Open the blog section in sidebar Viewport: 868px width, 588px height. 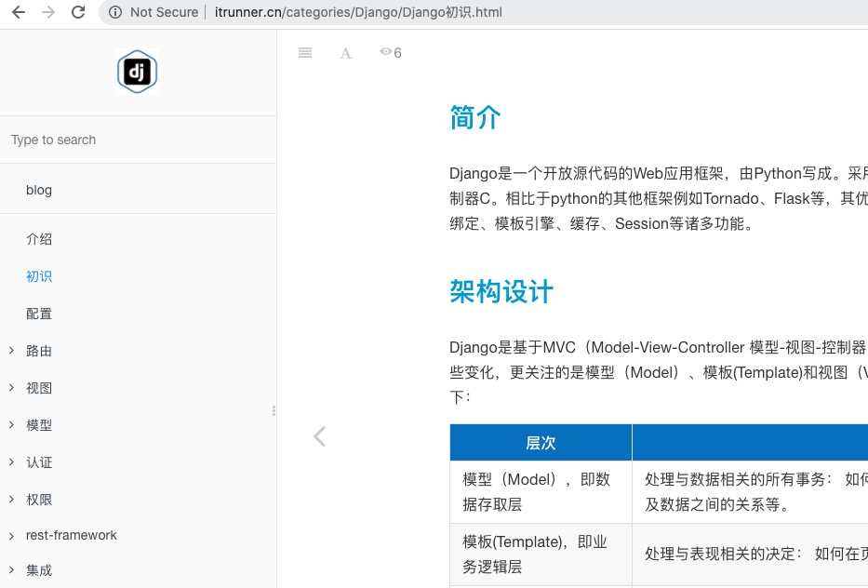39,190
